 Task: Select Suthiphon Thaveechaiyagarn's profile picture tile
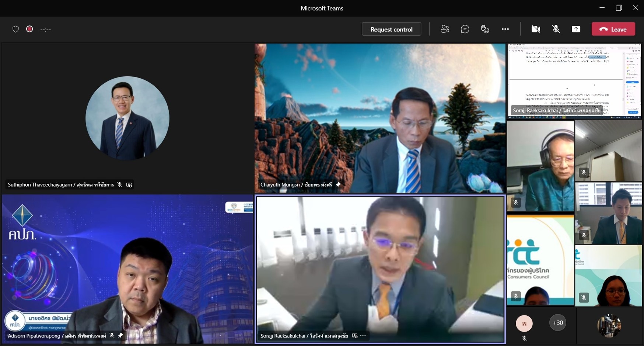(x=127, y=118)
